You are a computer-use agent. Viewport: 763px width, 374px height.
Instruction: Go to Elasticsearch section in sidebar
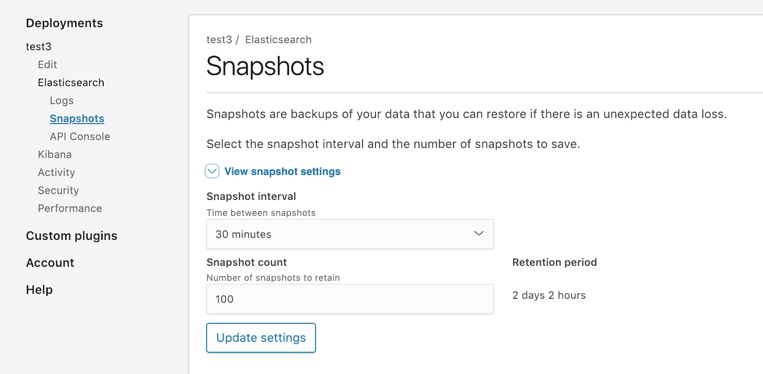71,82
